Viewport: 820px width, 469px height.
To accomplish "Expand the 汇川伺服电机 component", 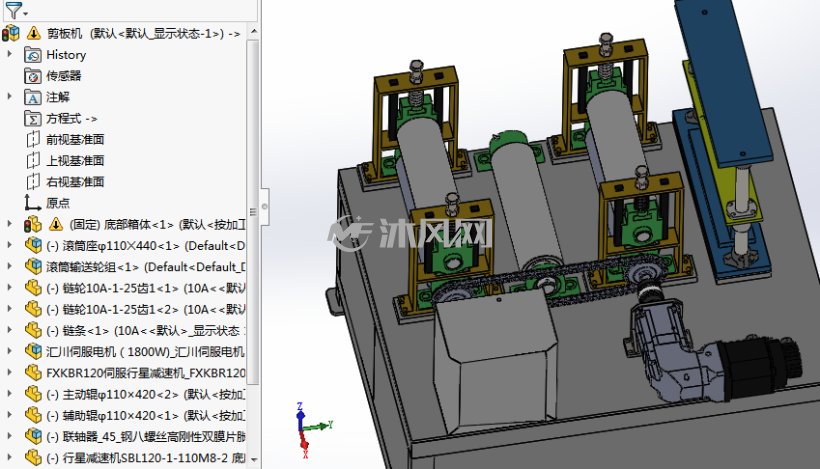I will pos(9,351).
